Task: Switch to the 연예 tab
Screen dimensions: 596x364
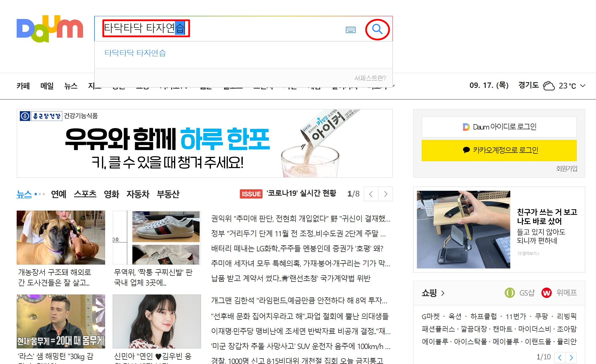Action: [59, 194]
